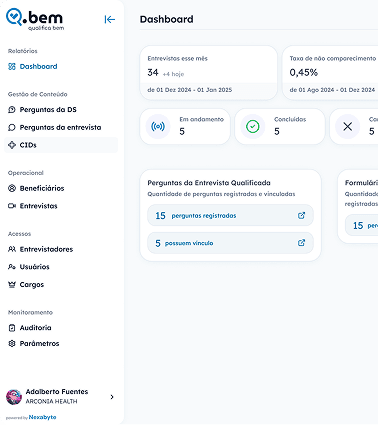Go to Beneficiários page
378x425 pixels.
coord(61,188)
